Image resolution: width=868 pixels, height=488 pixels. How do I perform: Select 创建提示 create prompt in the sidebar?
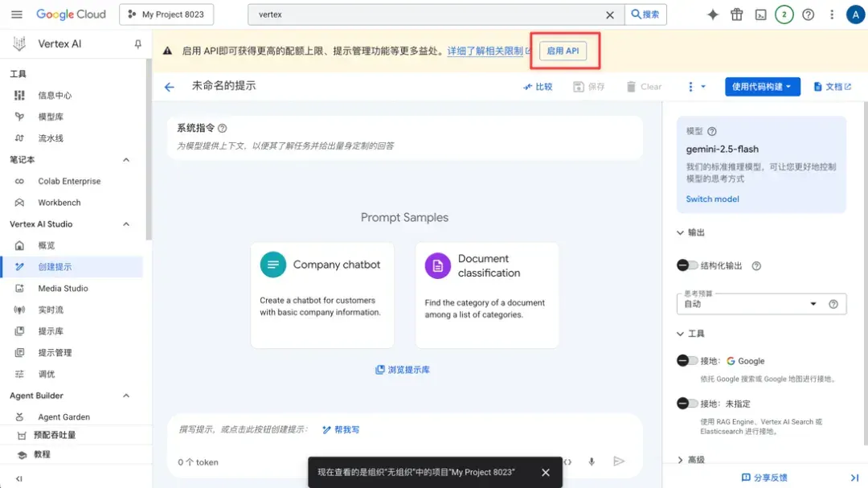72,267
